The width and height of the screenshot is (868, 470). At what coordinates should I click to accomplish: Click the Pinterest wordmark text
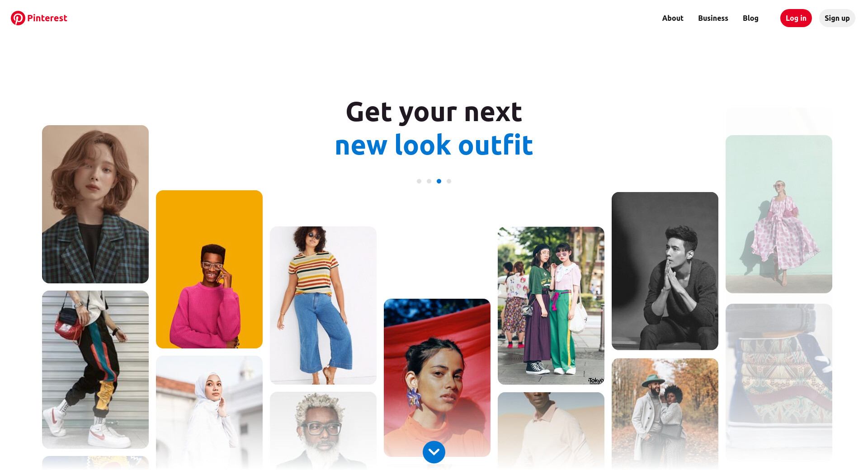point(47,18)
